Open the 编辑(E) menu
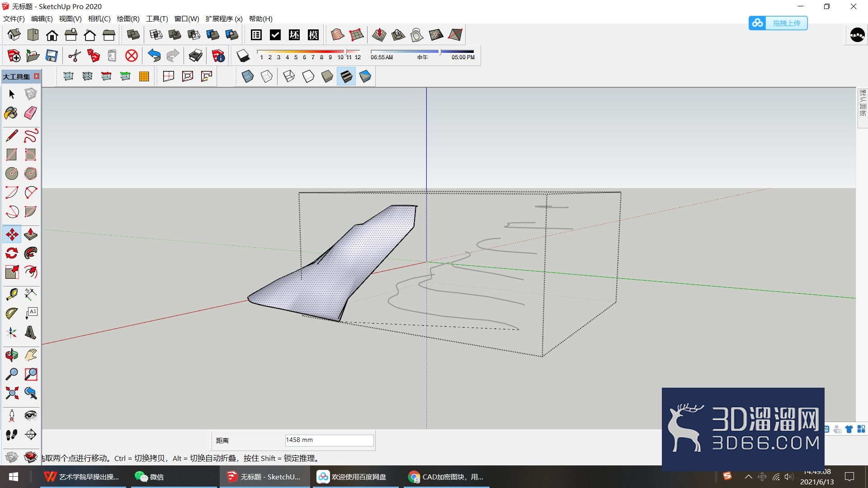The image size is (868, 488). tap(42, 19)
